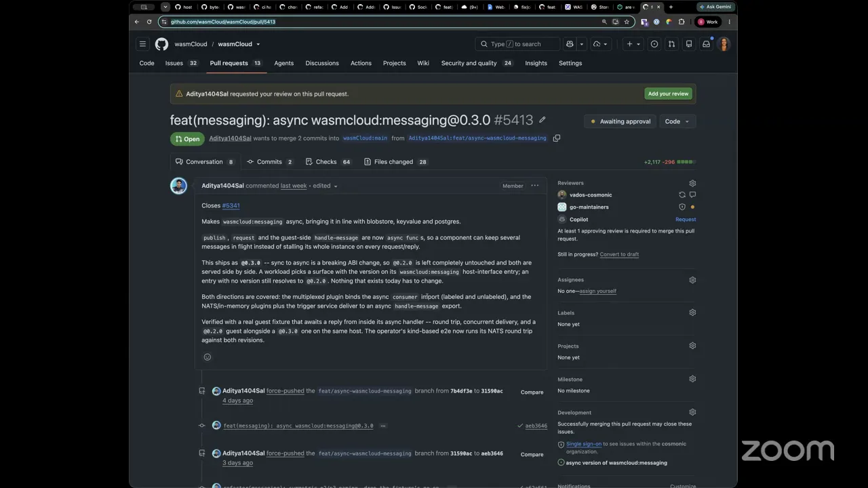Bookmark this page with the star icon
The height and width of the screenshot is (488, 868).
point(627,22)
